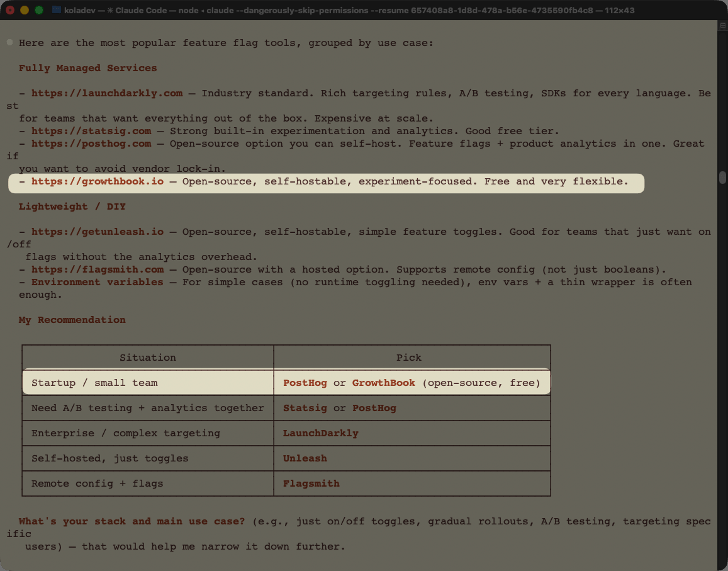Click 'GrowthBook' in the Pick column
The image size is (728, 571).
coord(383,383)
